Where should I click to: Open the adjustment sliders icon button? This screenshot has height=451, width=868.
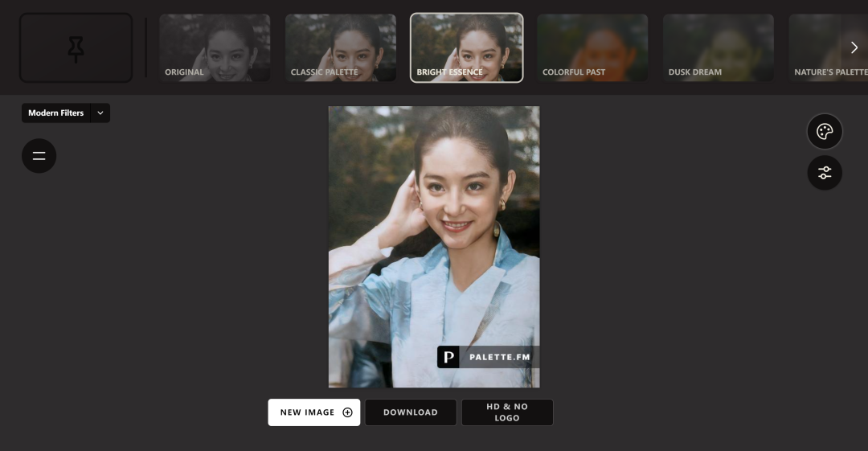[x=825, y=173]
